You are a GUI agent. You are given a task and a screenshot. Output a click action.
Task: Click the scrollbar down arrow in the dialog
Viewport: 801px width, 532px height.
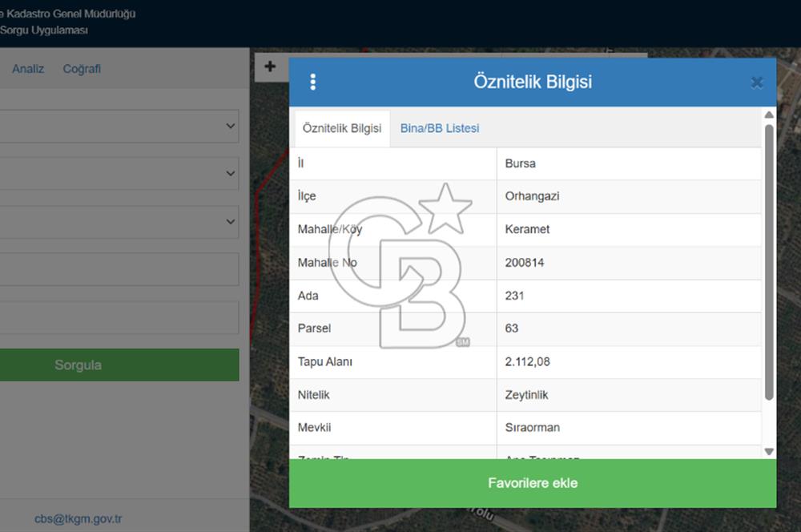769,451
